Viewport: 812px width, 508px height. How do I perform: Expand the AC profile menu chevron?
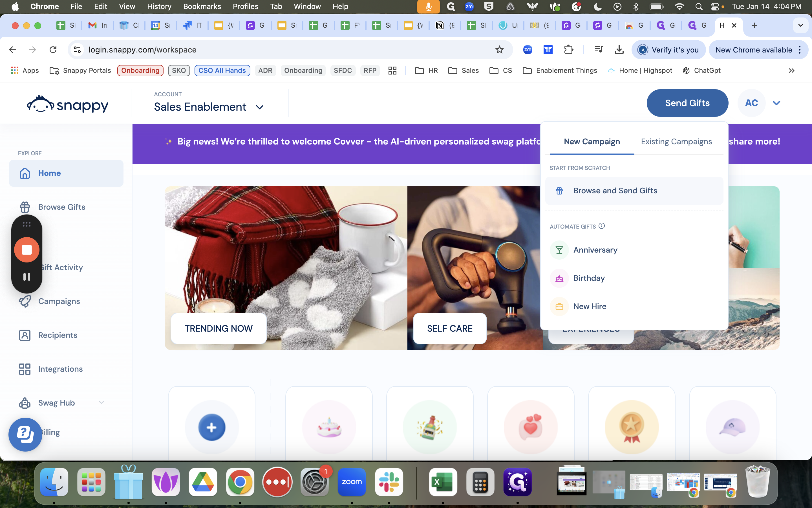click(x=776, y=103)
